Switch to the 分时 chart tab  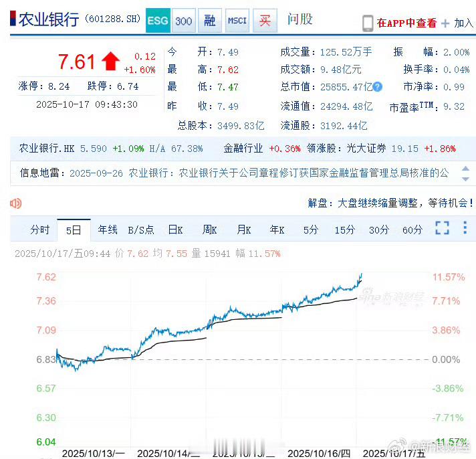39,230
